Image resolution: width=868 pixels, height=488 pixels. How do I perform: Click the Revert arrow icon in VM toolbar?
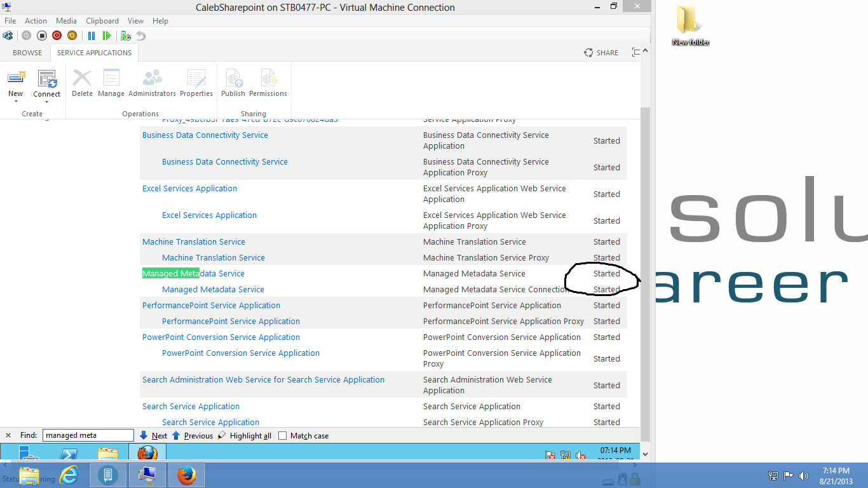point(141,36)
